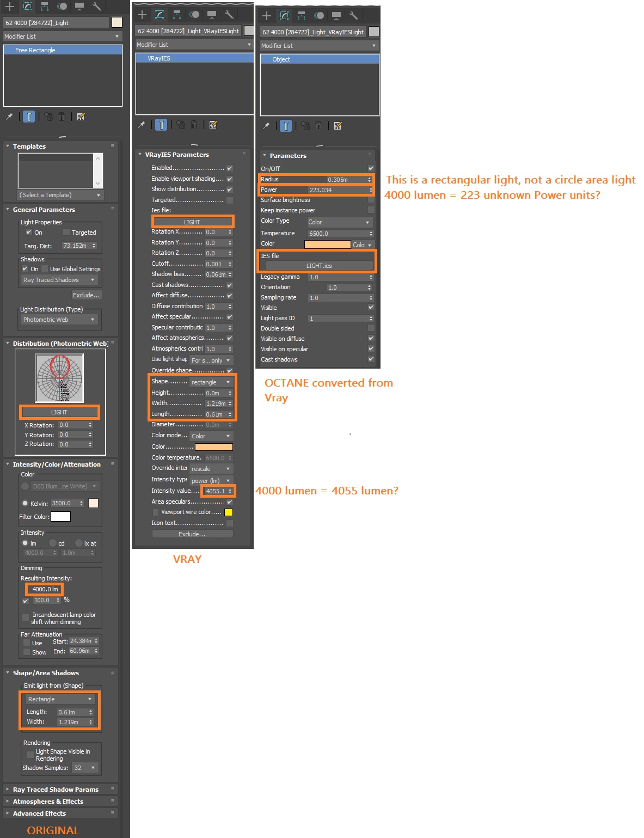
Task: Open Photometric Web distribution dropdown
Action: click(x=59, y=320)
